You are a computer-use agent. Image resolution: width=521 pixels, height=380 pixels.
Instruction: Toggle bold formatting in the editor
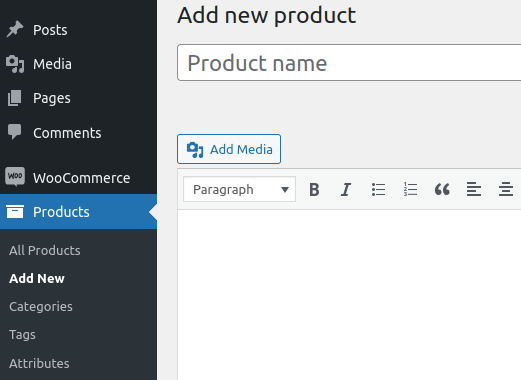314,190
